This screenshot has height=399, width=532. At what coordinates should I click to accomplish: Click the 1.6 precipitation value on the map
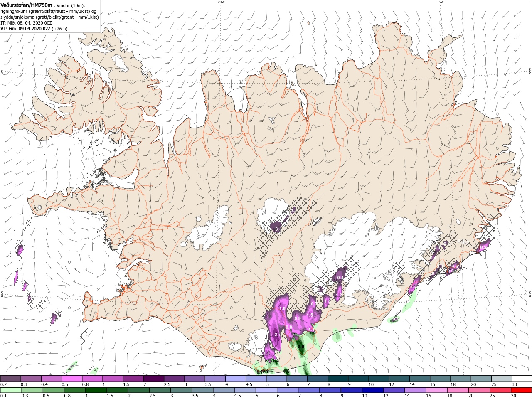[282, 309]
